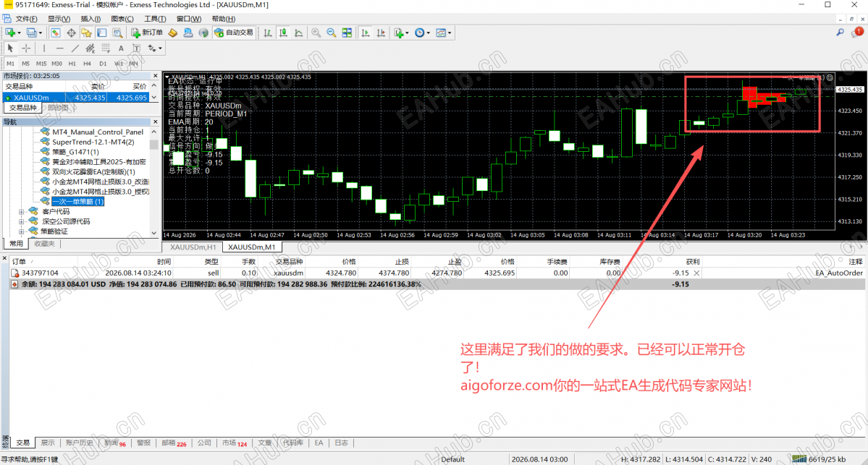The width and height of the screenshot is (868, 465).
Task: Open the Strategy Tester magnifier icon
Action: (x=117, y=33)
